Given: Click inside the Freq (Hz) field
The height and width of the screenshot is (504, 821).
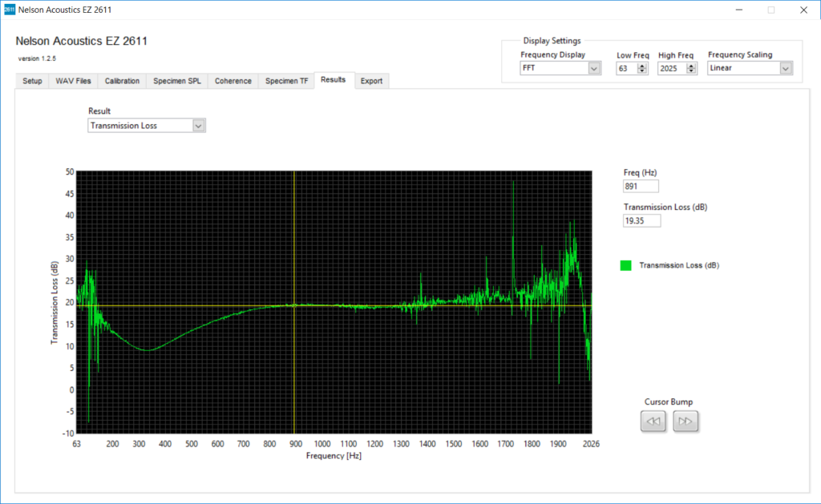Looking at the screenshot, I should pyautogui.click(x=640, y=185).
